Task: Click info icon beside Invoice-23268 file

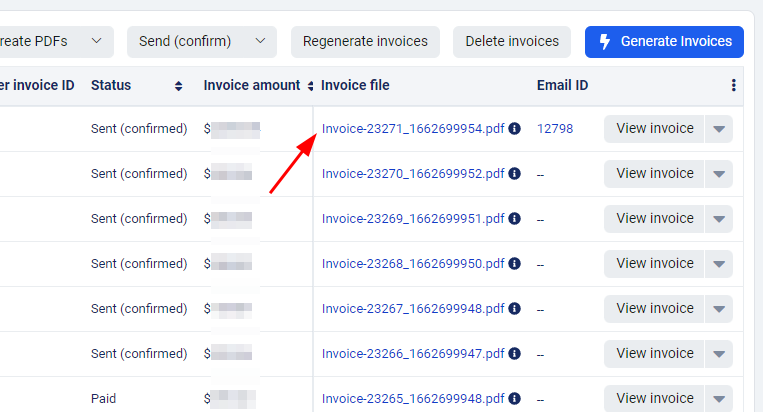Action: coord(515,264)
